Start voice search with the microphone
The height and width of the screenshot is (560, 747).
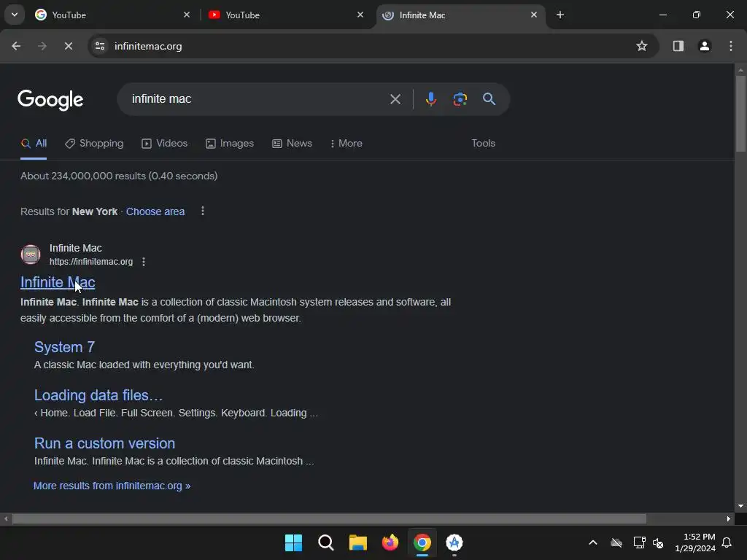430,99
